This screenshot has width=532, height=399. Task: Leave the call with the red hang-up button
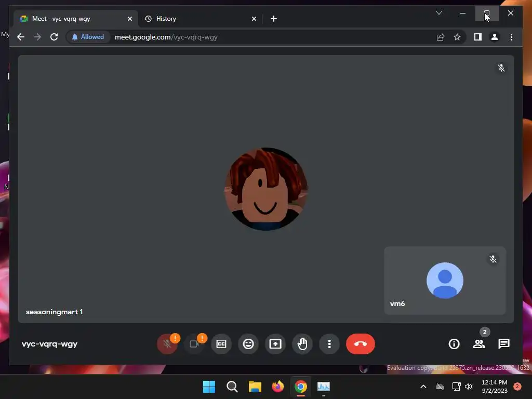tap(361, 344)
